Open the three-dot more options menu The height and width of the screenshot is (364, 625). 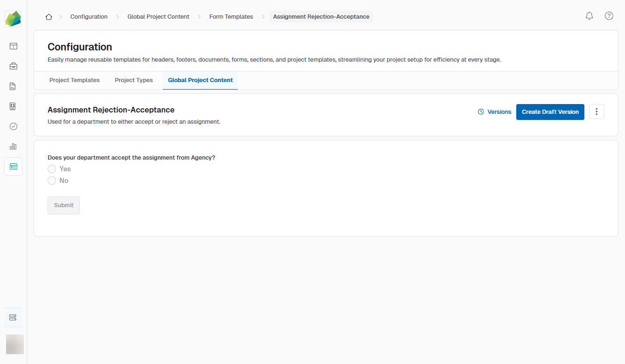click(x=597, y=112)
